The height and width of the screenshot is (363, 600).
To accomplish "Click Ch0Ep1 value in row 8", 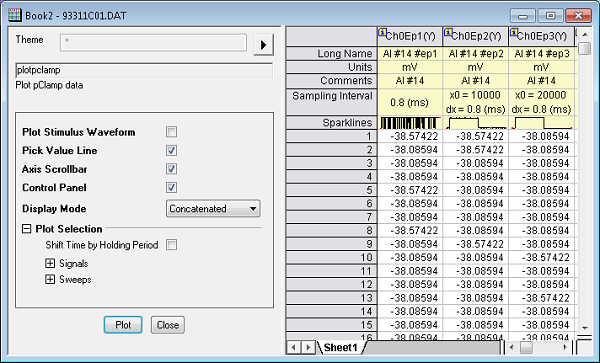I will point(410,231).
